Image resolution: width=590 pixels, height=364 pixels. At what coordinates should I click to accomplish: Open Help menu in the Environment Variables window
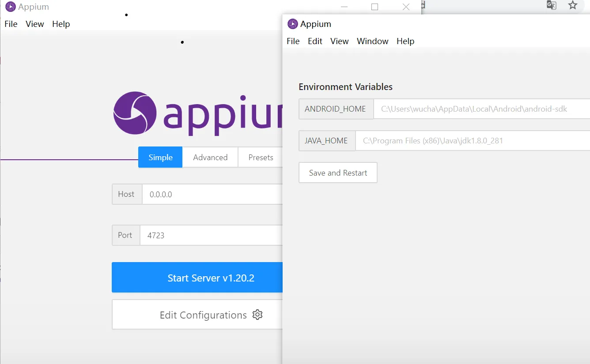405,41
